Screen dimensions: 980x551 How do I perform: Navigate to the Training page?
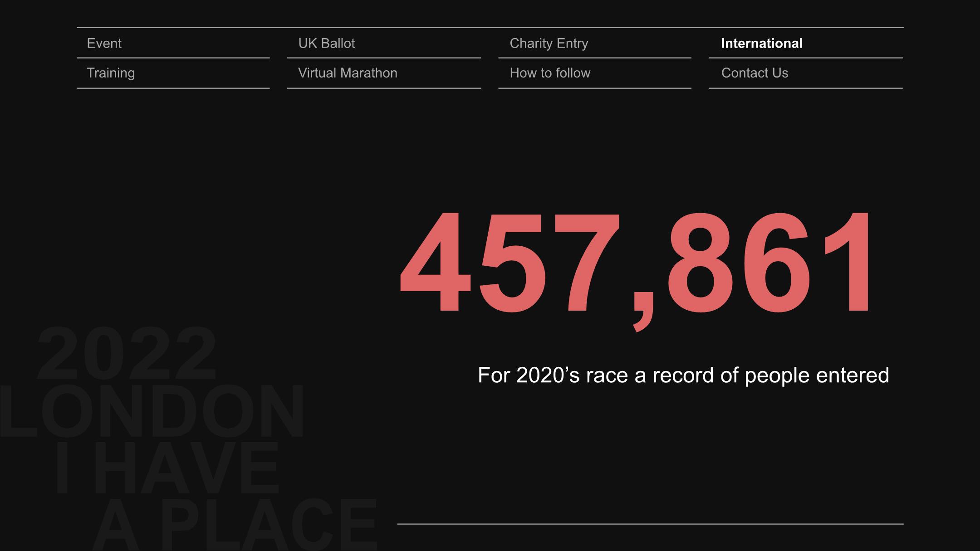[x=110, y=73]
